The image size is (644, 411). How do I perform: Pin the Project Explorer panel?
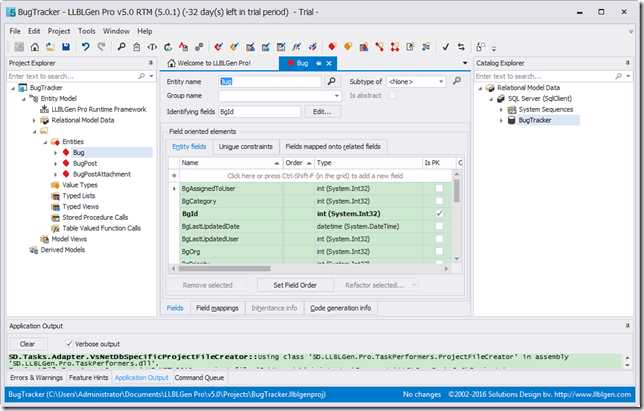[x=151, y=63]
